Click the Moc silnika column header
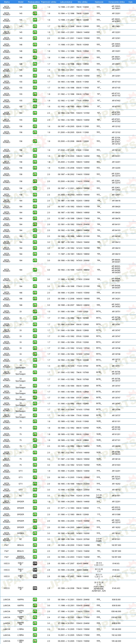Image resolution: width=136 pixels, height=644 pixels. pyautogui.click(x=82, y=2)
